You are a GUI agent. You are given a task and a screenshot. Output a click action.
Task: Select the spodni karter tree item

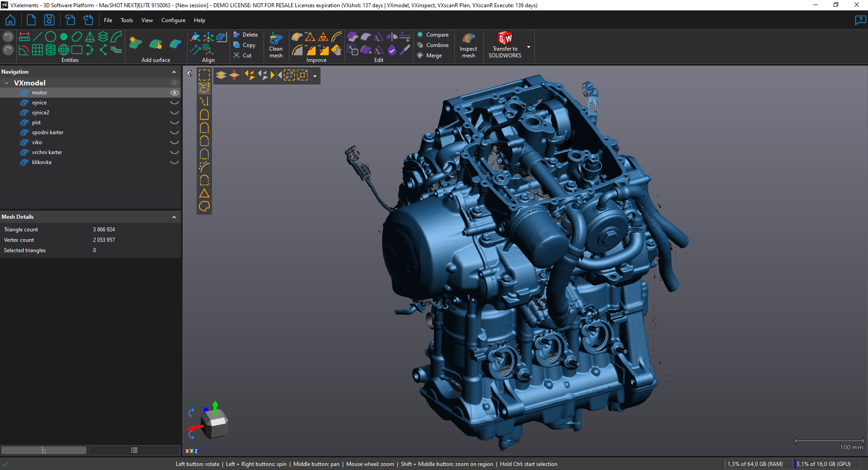pos(47,132)
